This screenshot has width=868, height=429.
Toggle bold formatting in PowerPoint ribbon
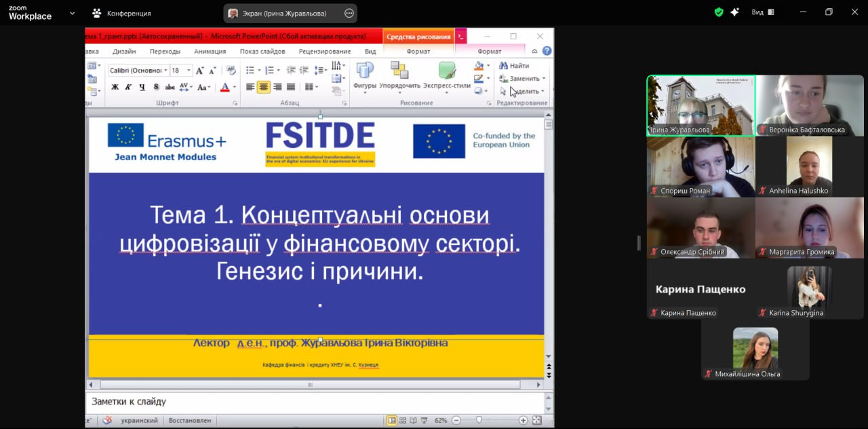point(115,87)
